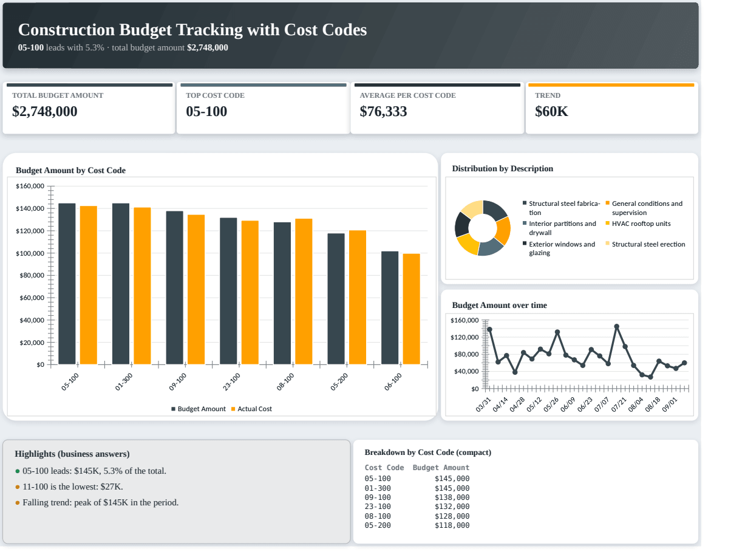The width and height of the screenshot is (745, 560).
Task: Click the 05-100 row in breakdown table
Action: pyautogui.click(x=417, y=479)
